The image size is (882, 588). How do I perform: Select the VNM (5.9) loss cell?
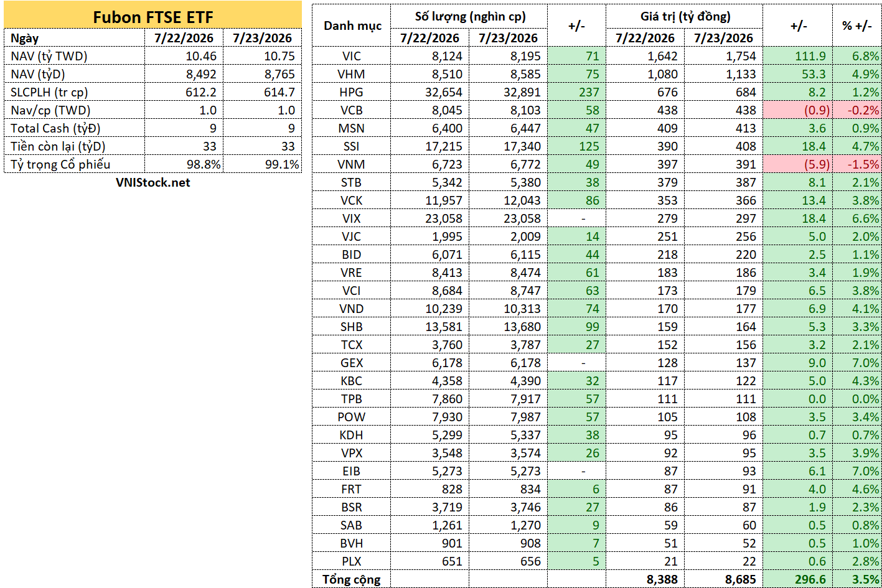[x=798, y=164]
